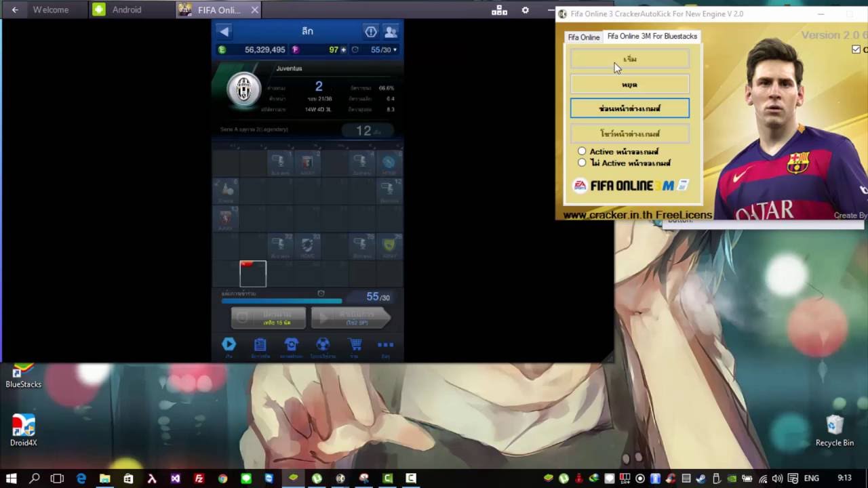Viewport: 868px width, 488px height.
Task: Open the football icon in bottom bar
Action: coord(323,344)
